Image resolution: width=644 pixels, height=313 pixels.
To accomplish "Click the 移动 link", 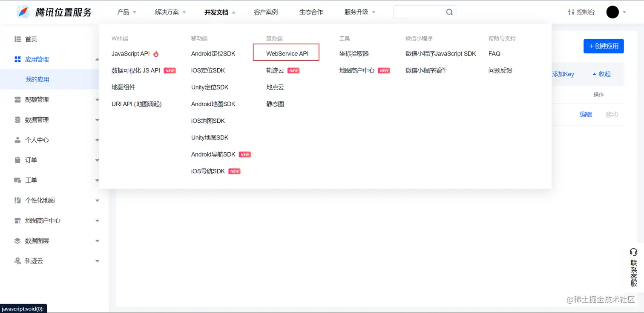I will pyautogui.click(x=612, y=114).
